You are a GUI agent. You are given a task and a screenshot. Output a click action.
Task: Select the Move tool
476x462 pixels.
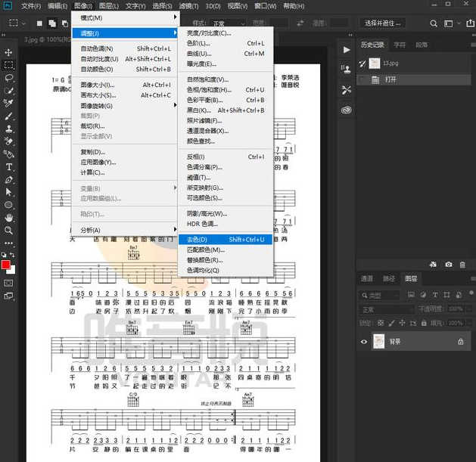[8, 52]
